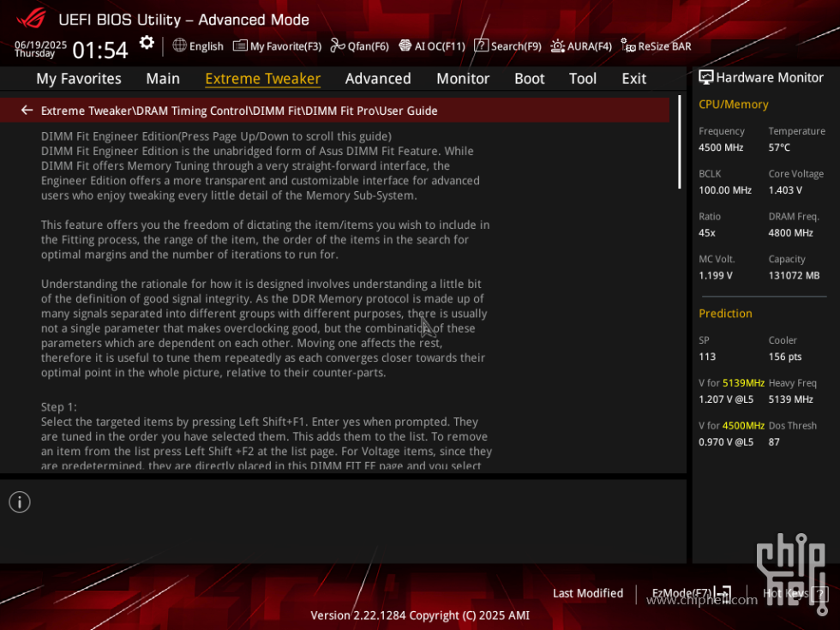Image resolution: width=840 pixels, height=630 pixels.
Task: Click the Hardware Monitor display icon
Action: (x=706, y=77)
